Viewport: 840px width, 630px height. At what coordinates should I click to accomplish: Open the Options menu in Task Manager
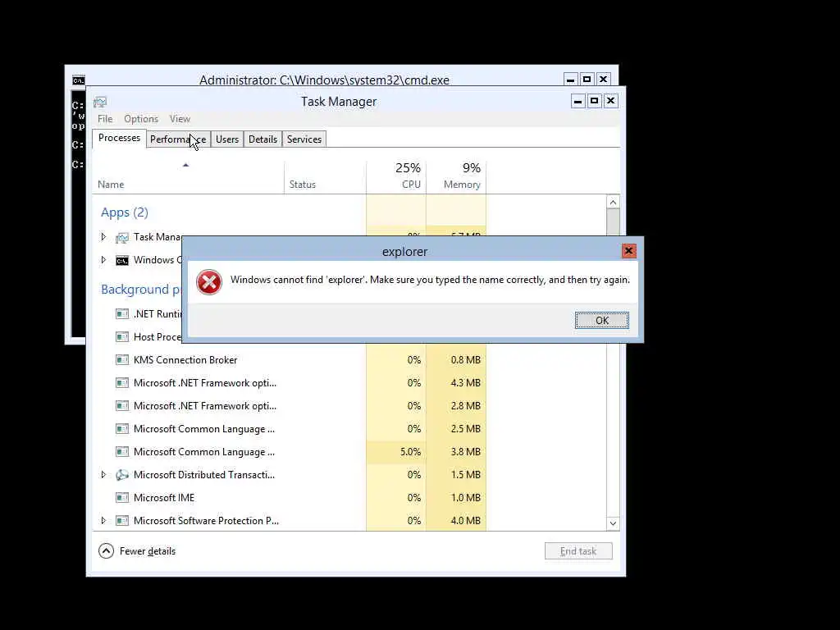141,119
